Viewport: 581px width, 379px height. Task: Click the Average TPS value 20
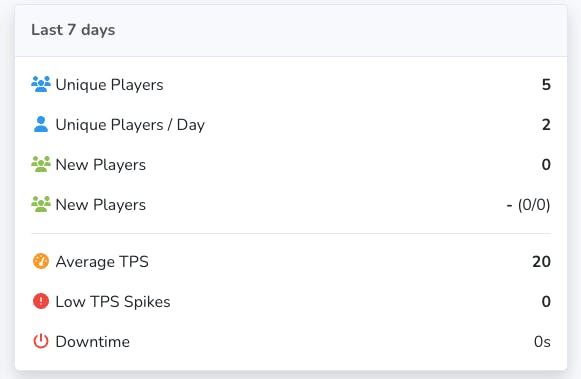[541, 262]
